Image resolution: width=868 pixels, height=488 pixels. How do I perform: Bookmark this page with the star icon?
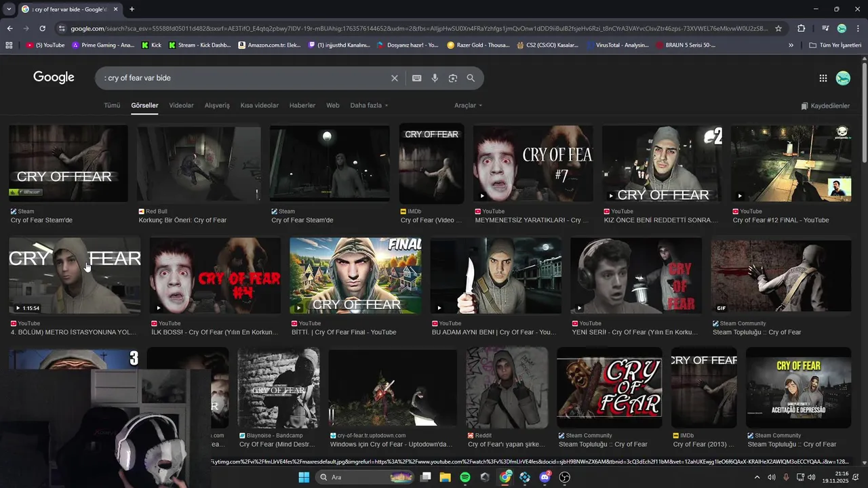778,28
